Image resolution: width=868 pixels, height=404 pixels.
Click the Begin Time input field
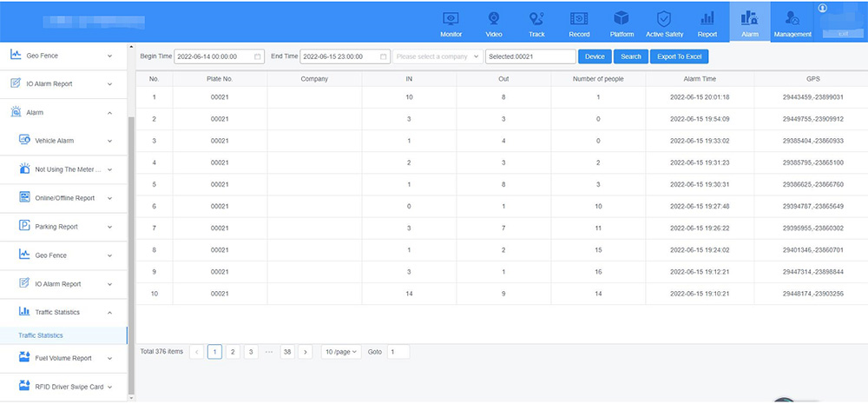click(x=220, y=56)
